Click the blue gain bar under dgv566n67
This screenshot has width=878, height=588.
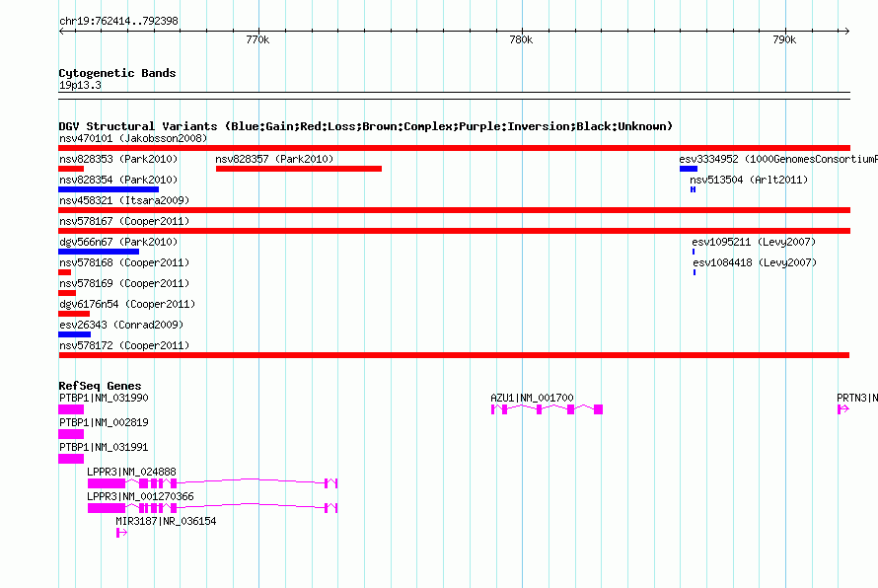coord(99,252)
